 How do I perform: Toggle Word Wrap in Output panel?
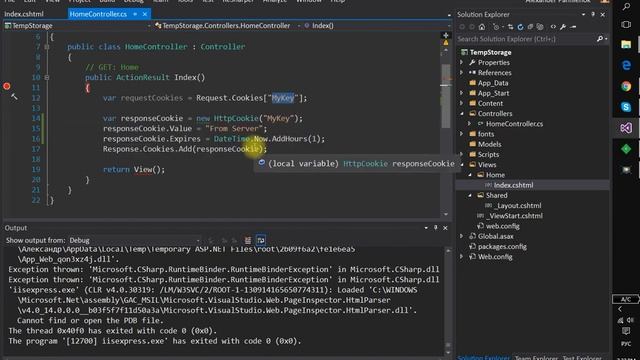(261, 240)
